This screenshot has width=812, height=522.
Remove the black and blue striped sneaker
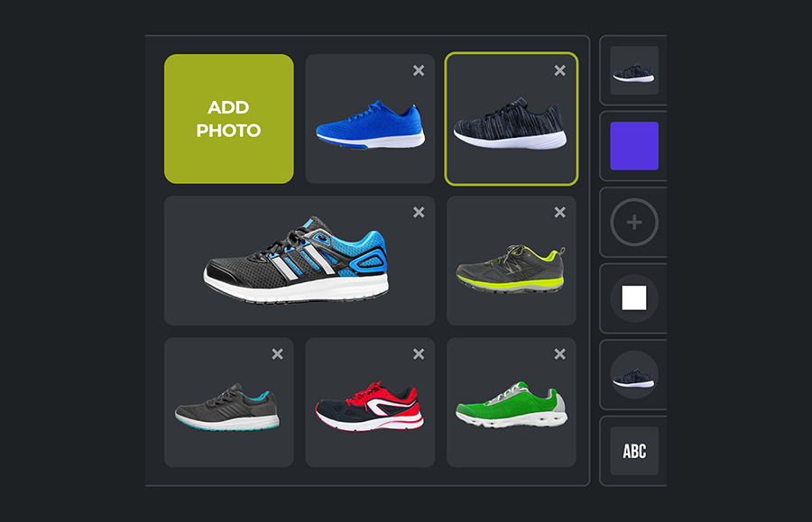tap(419, 212)
